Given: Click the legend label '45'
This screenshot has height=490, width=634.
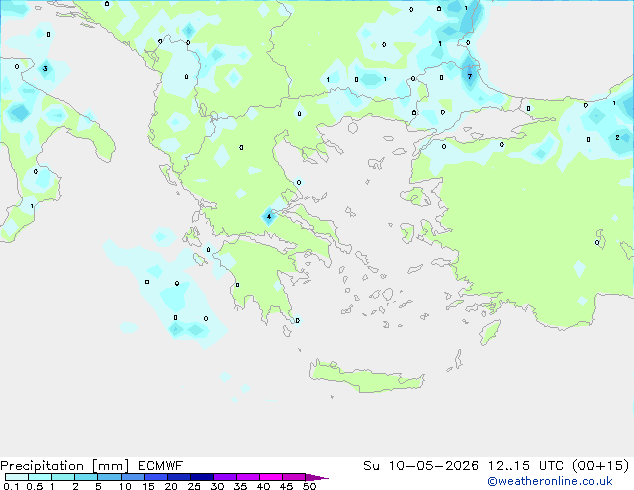Looking at the screenshot, I should [286, 486].
